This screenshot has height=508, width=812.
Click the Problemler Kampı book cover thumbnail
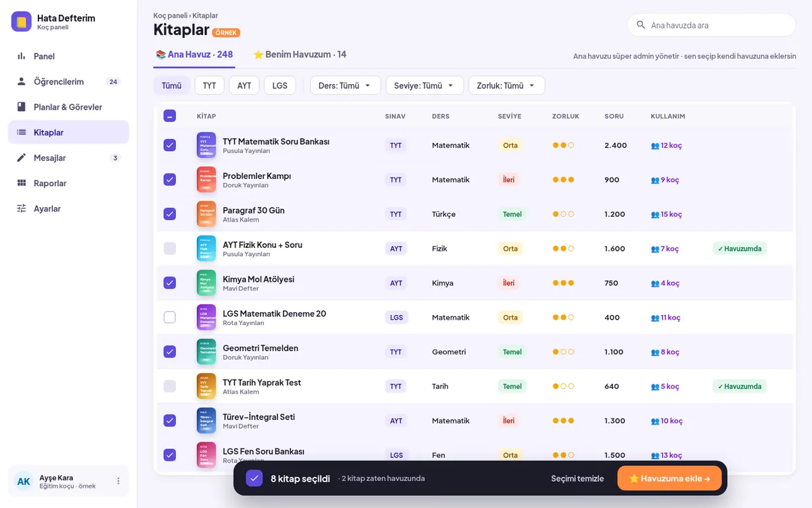[206, 179]
